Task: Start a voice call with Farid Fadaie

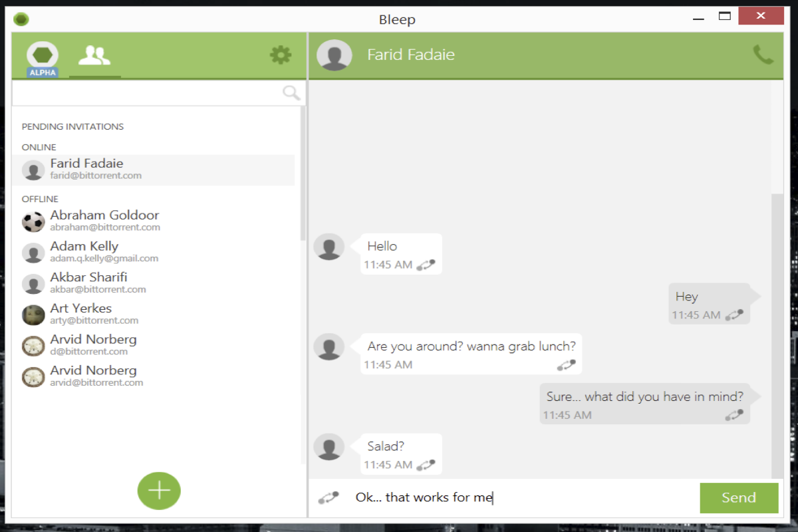Action: pos(763,56)
